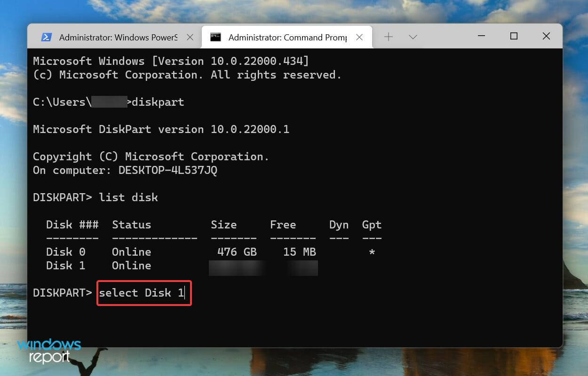Open a new terminal tab with the plus icon
Viewport: 588px width, 376px height.
click(x=389, y=36)
